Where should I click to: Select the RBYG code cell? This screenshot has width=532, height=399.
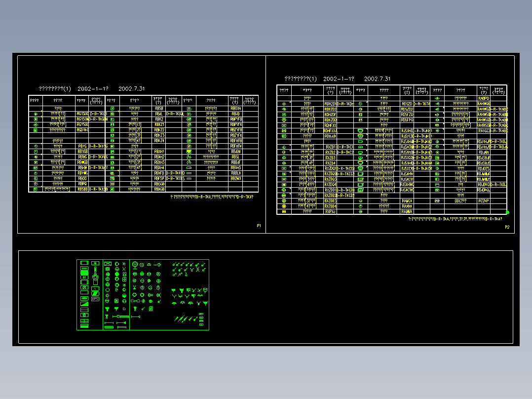(x=82, y=146)
